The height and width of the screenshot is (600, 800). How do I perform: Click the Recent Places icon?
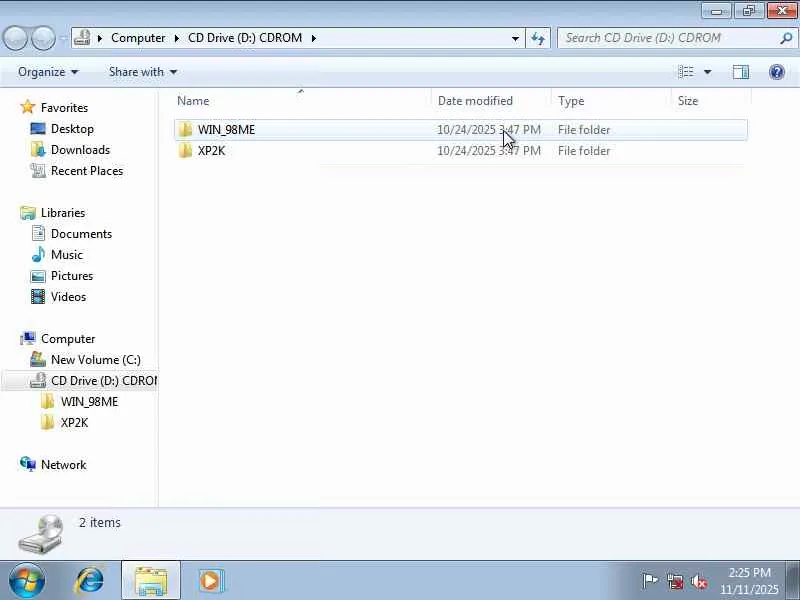click(38, 170)
